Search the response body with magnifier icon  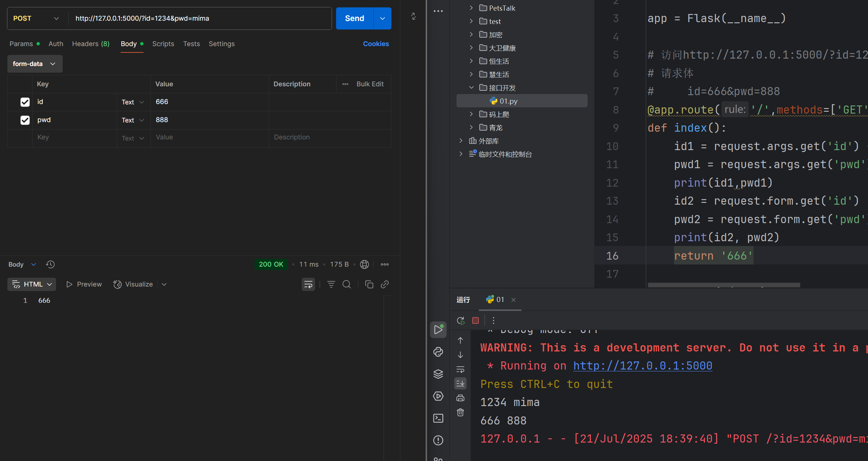click(347, 284)
